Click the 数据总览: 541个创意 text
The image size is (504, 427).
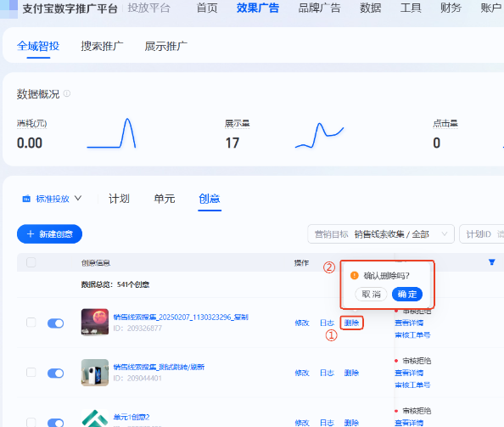pyautogui.click(x=115, y=284)
